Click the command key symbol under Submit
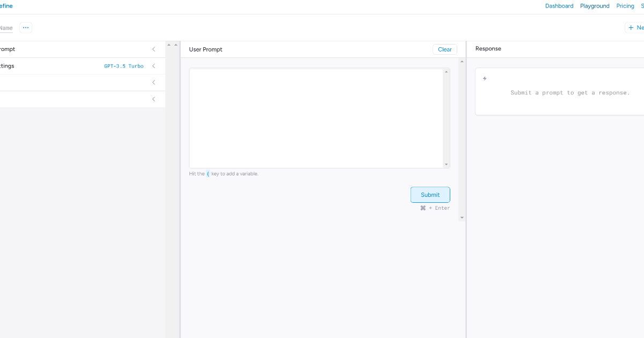This screenshot has width=644, height=338. coord(422,208)
